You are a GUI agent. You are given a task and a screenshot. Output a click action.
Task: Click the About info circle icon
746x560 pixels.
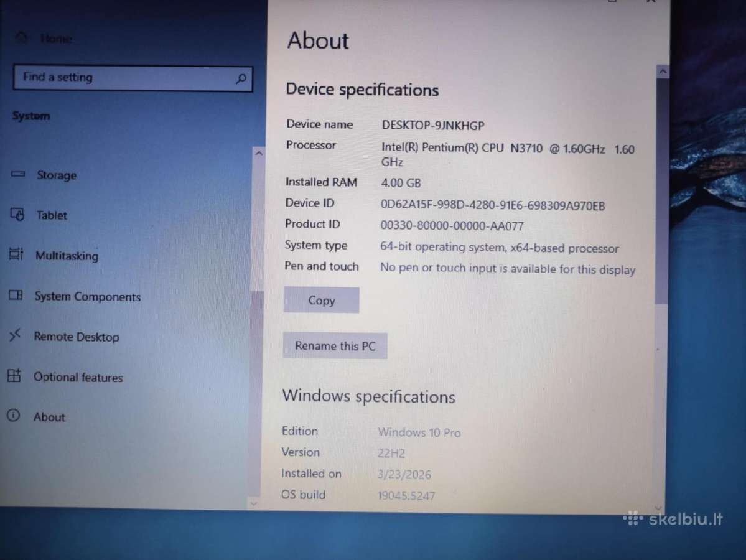point(13,416)
